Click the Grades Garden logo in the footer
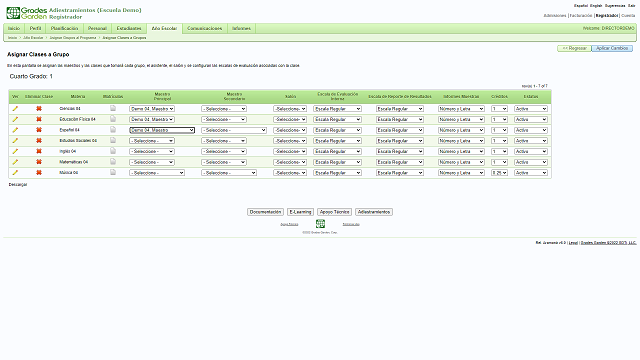Viewport: 640px width, 360px height. click(320, 224)
